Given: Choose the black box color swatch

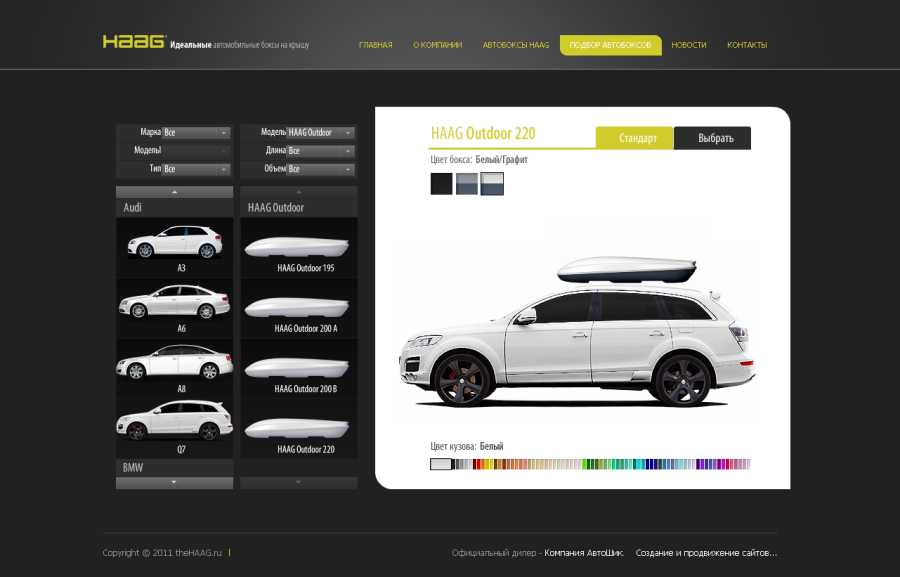Looking at the screenshot, I should (x=441, y=184).
